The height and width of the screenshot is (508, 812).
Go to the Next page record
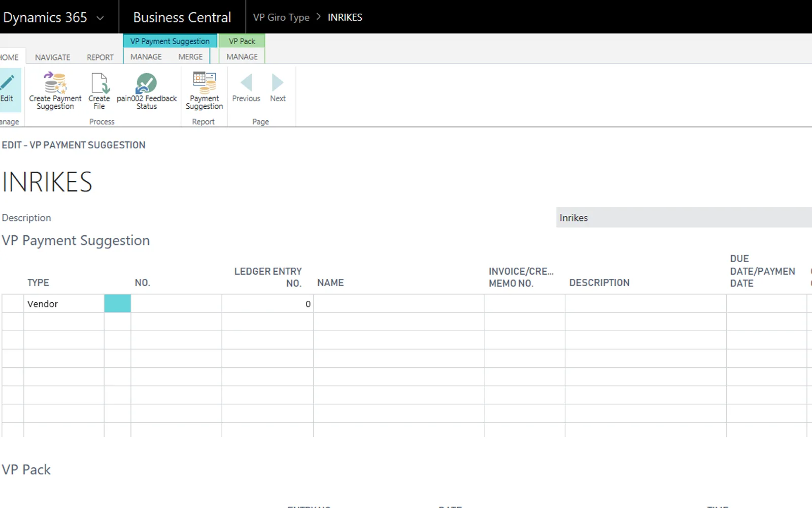pyautogui.click(x=278, y=88)
